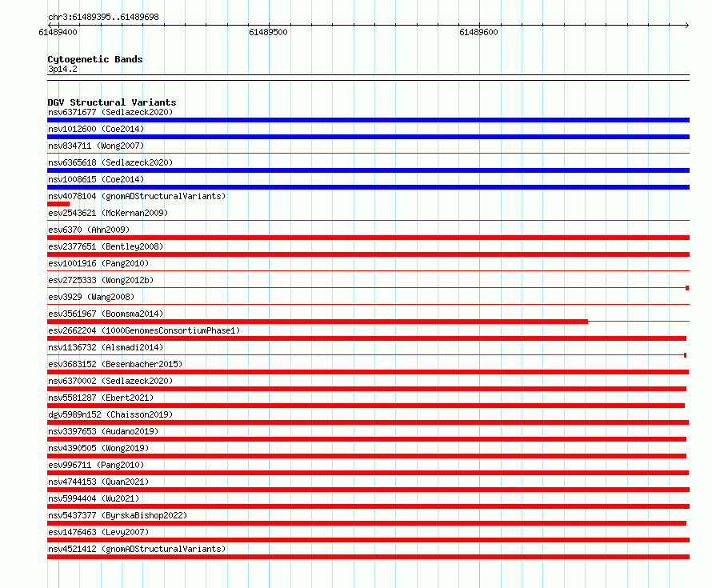The height and width of the screenshot is (588, 712).
Task: Select esv2662204 (1000GenomesConsortiumPhase1) label
Action: (144, 330)
